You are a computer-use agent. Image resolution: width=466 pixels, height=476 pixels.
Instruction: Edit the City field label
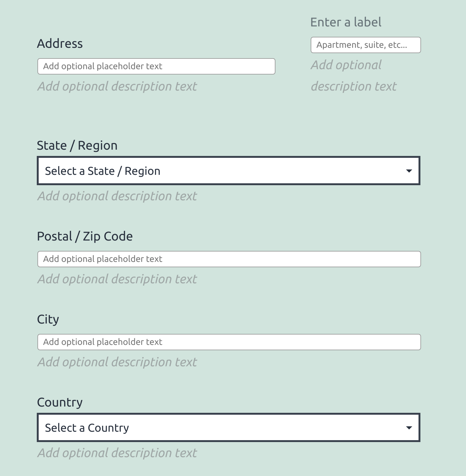[48, 318]
